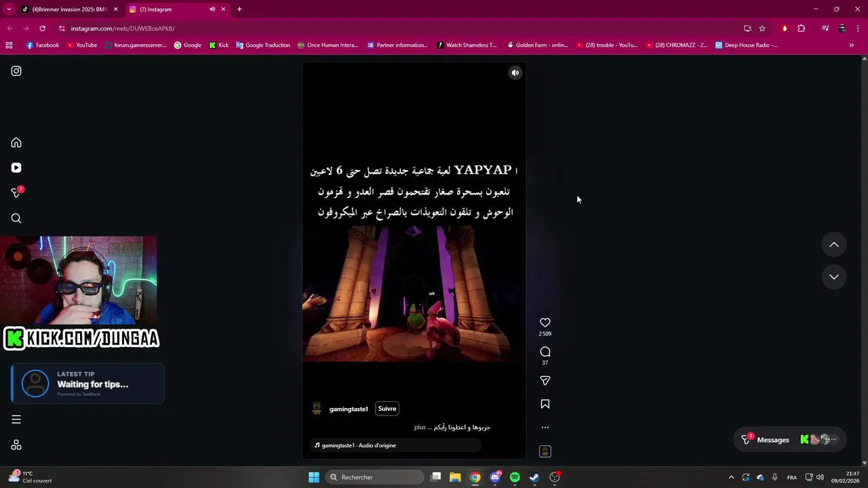
Task: Open the audio thumbnail beside the reel
Action: [x=545, y=451]
